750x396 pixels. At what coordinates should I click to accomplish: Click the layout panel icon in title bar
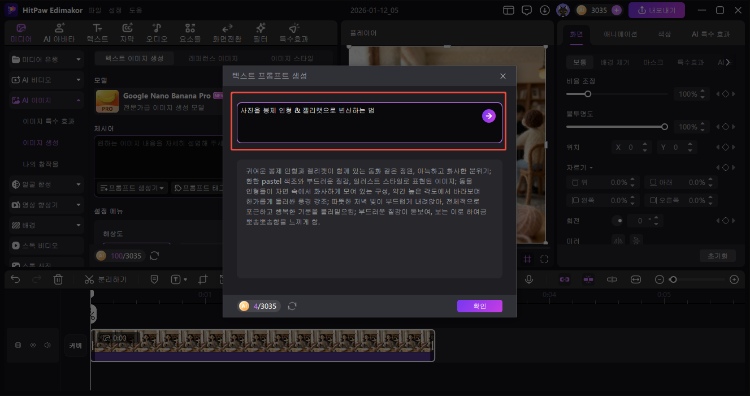(508, 10)
